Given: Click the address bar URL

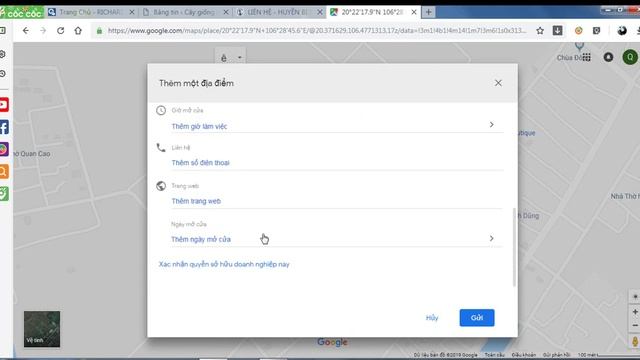Looking at the screenshot, I should 317,31.
